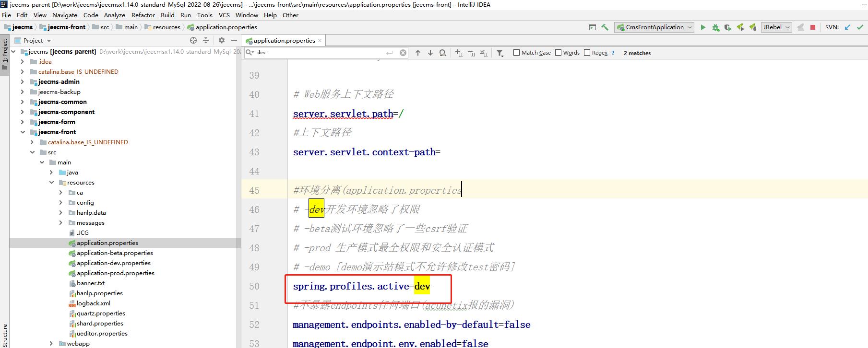
Task: Enable the Regex checkbox
Action: (587, 53)
